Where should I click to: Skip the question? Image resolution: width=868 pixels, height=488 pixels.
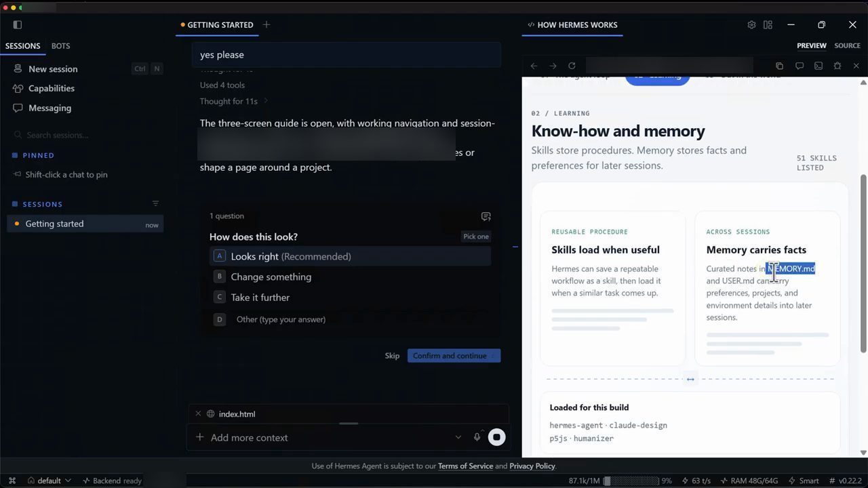392,356
